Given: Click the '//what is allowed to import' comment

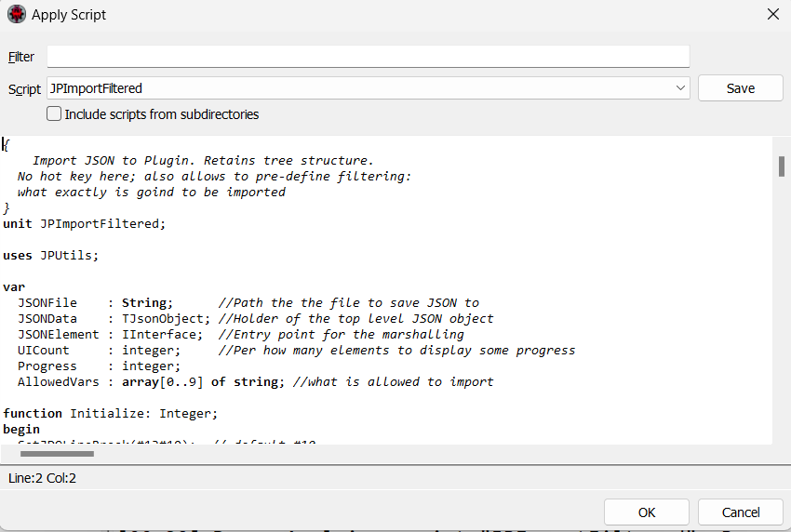Looking at the screenshot, I should tap(393, 382).
